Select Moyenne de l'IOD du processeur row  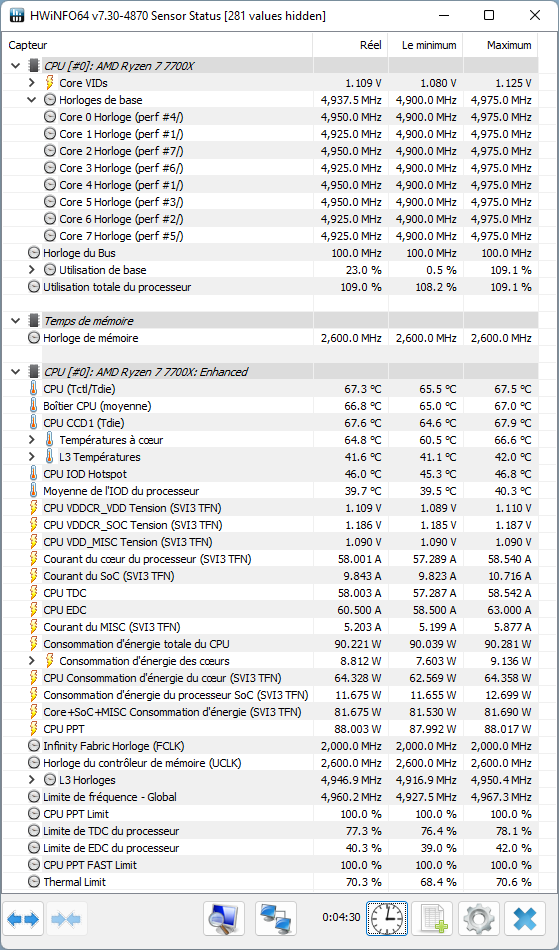(x=271, y=491)
